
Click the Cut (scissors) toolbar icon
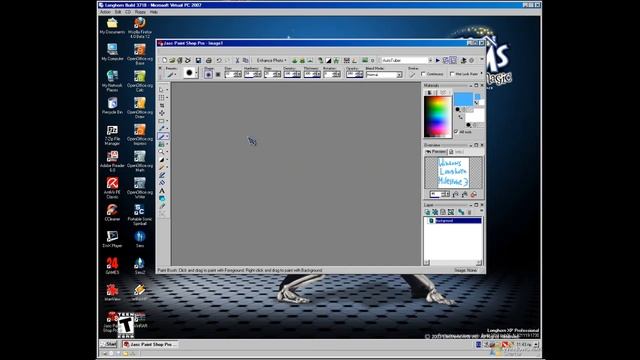point(237,60)
